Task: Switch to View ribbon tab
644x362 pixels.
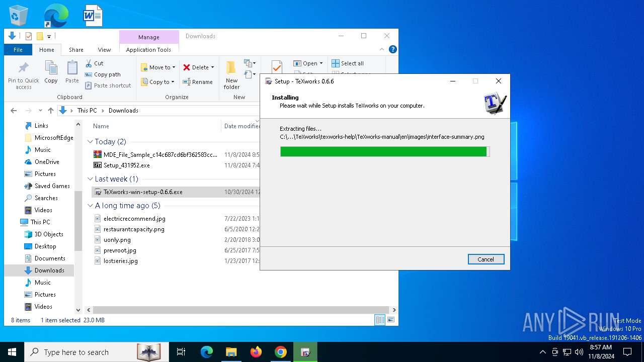Action: (104, 50)
